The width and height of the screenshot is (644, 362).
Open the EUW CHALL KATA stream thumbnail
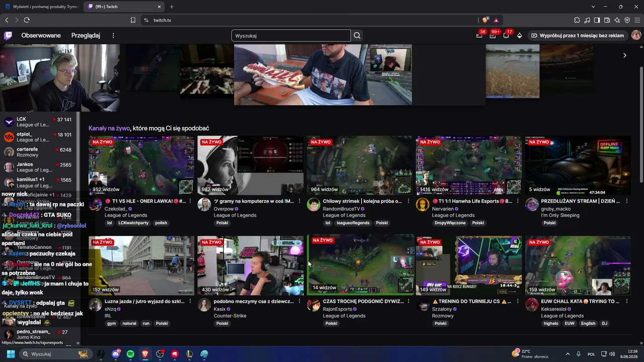[x=578, y=265]
